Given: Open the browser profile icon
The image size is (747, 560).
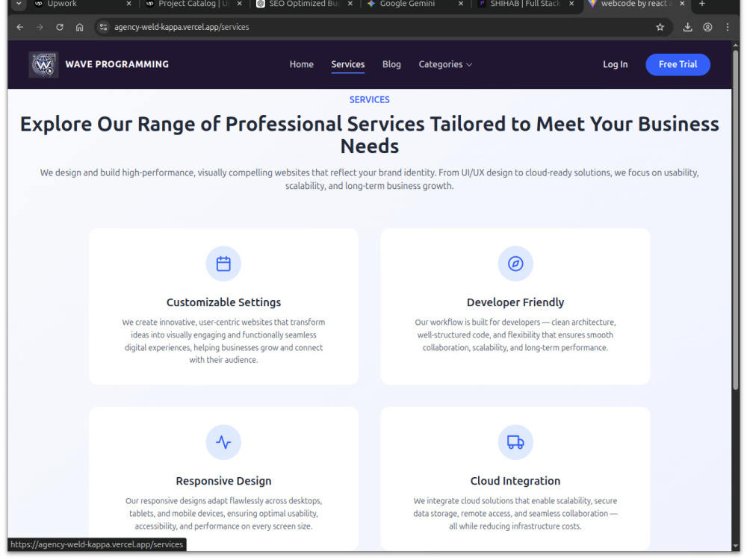Looking at the screenshot, I should (707, 27).
